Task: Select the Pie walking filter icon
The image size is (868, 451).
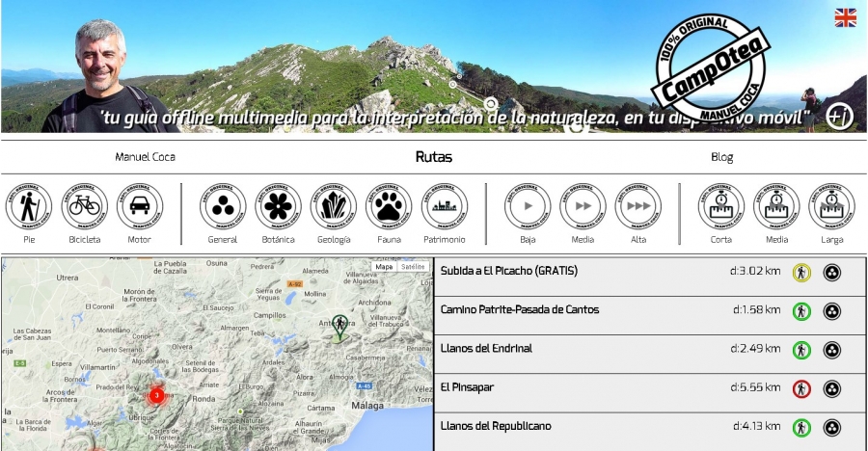Action: pos(29,206)
